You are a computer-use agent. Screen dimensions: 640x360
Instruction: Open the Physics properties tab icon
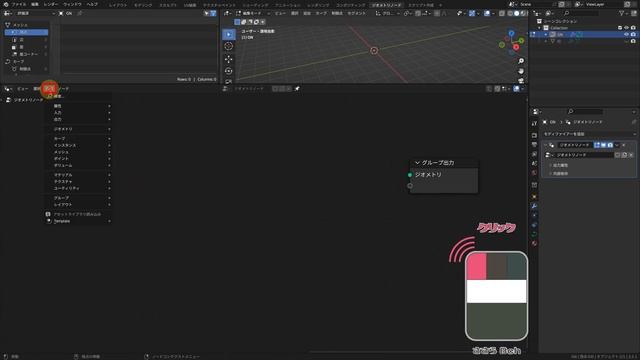pos(534,225)
